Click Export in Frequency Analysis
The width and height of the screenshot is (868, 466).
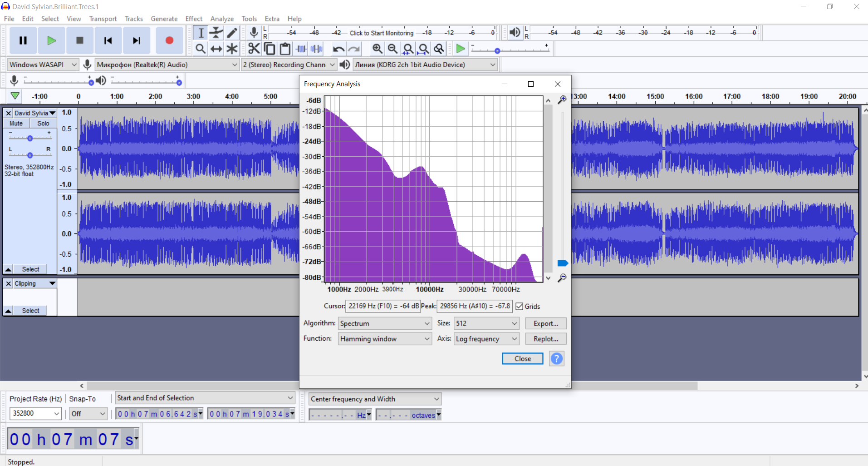pos(546,323)
